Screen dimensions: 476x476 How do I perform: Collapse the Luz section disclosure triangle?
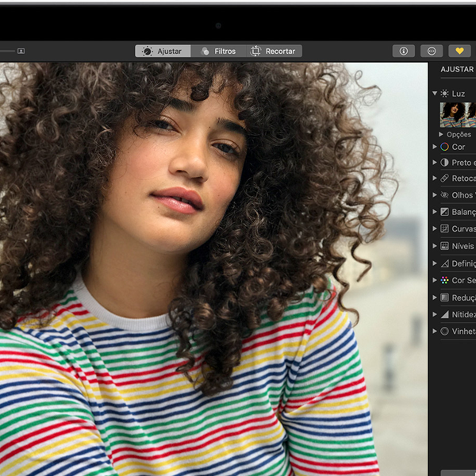pyautogui.click(x=435, y=94)
